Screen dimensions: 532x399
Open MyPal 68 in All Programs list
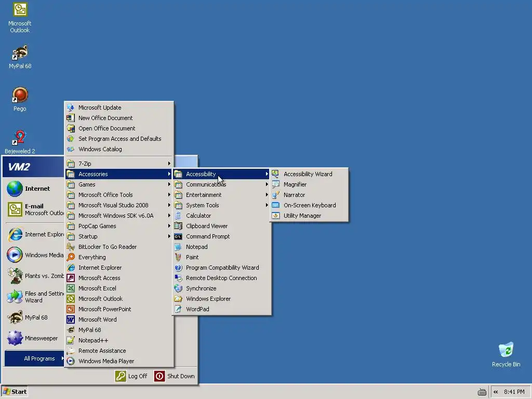pyautogui.click(x=119, y=330)
